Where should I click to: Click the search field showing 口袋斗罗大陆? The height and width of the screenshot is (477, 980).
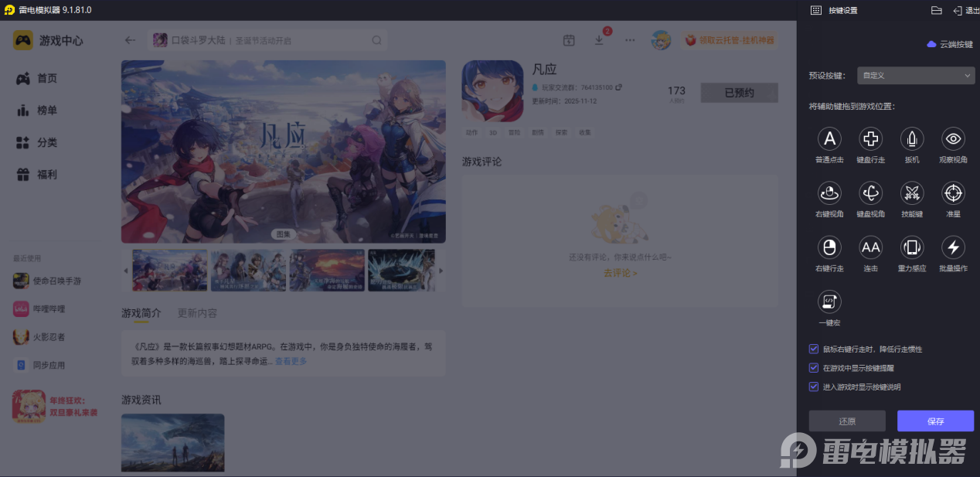[x=267, y=40]
